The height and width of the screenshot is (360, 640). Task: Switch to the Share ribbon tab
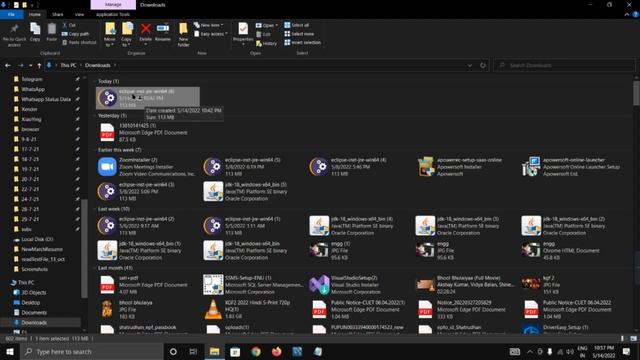tap(58, 14)
